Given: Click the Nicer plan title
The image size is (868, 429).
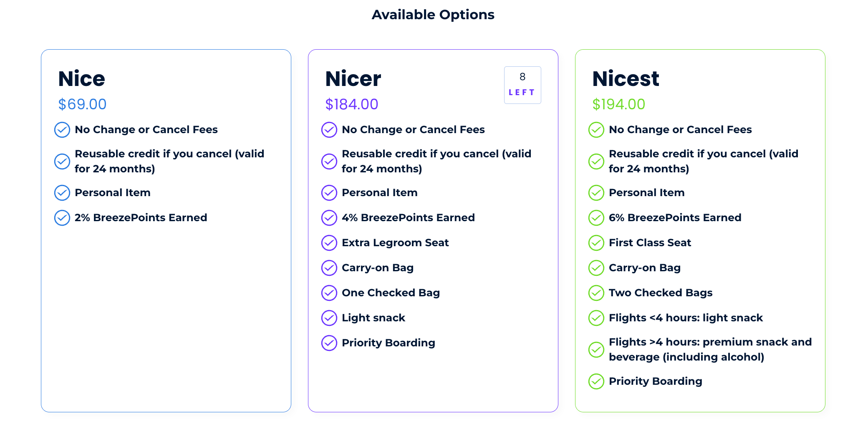Looking at the screenshot, I should coord(353,78).
